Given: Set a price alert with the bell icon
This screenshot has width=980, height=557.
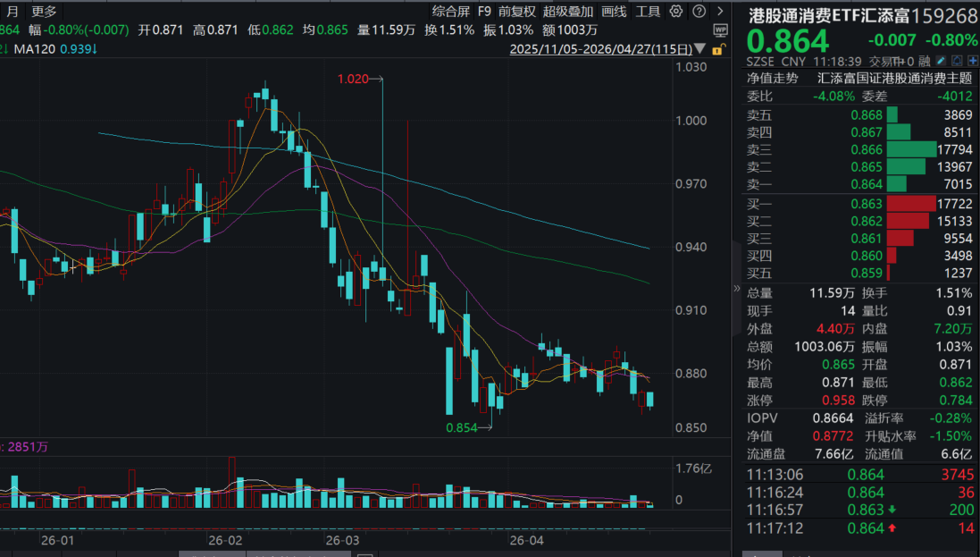Looking at the screenshot, I should 956,61.
